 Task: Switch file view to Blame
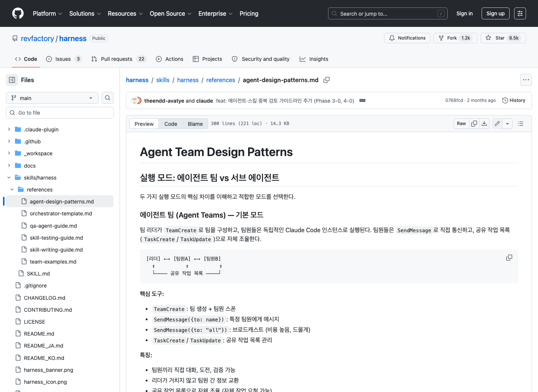tap(195, 124)
